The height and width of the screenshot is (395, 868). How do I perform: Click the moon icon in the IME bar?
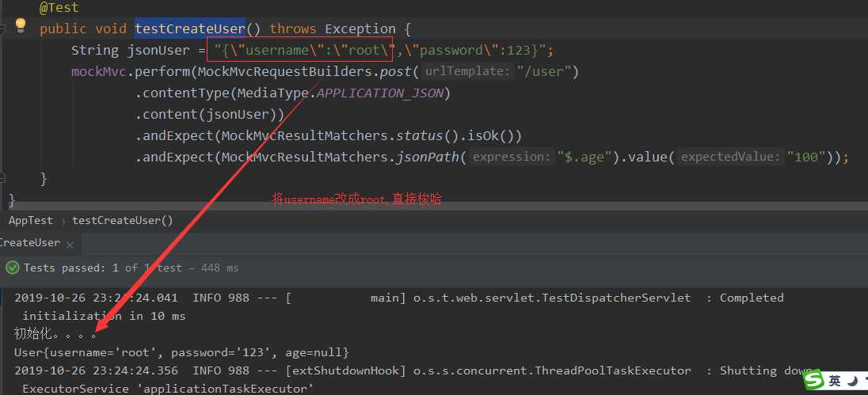(x=853, y=382)
